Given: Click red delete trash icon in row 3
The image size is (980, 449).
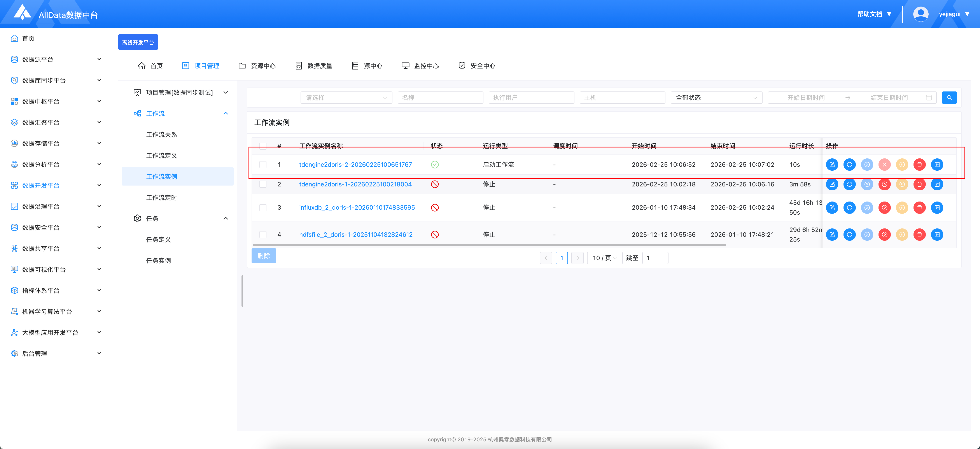Looking at the screenshot, I should (919, 208).
